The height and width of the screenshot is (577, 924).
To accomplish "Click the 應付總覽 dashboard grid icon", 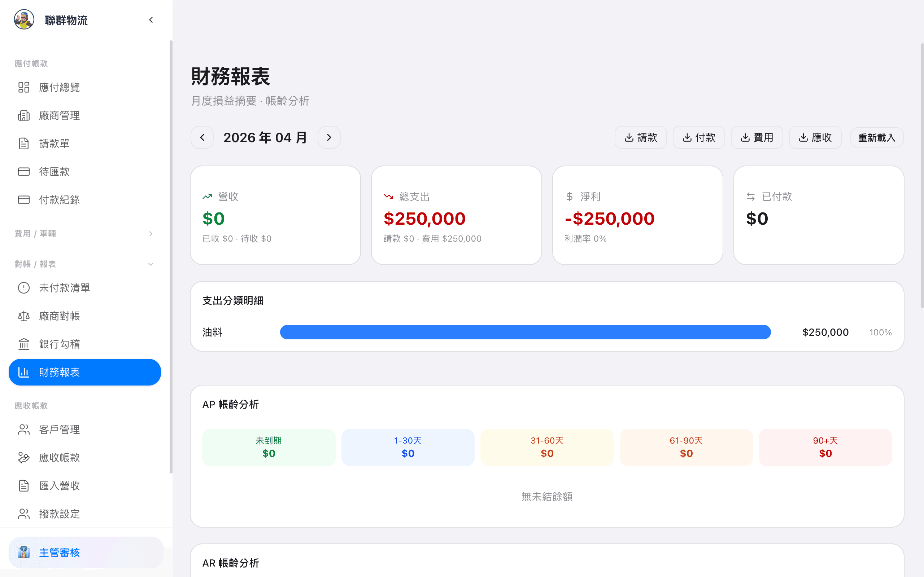I will click(24, 87).
